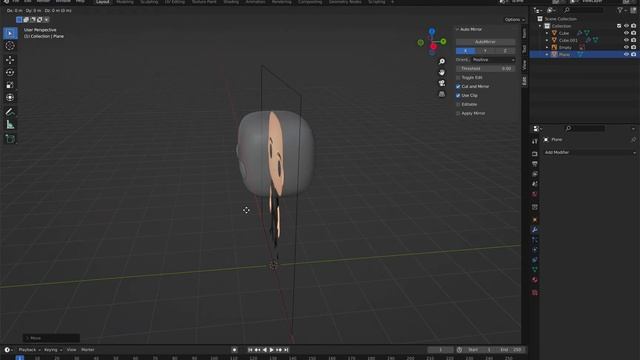The height and width of the screenshot is (360, 640).
Task: Collapse the Collection tree in outliner
Action: [x=540, y=26]
